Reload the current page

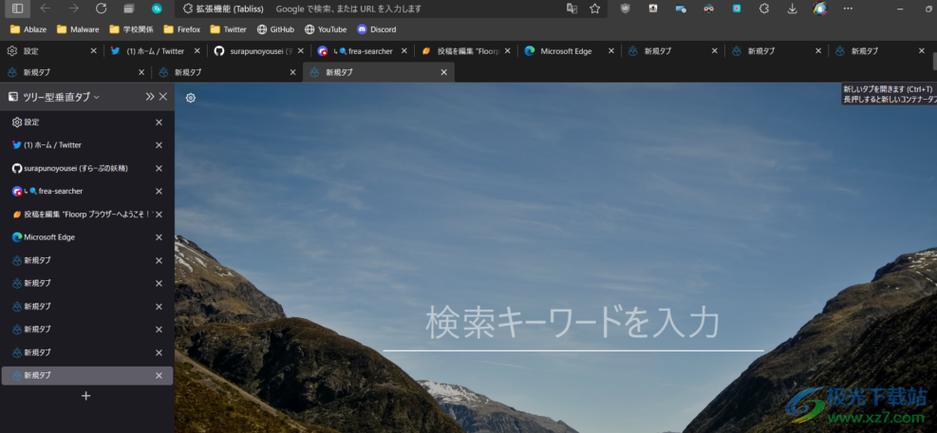(x=101, y=8)
